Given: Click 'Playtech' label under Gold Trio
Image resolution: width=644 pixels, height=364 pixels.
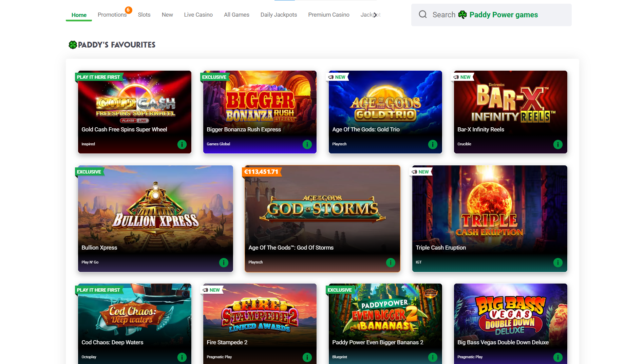Looking at the screenshot, I should [339, 144].
